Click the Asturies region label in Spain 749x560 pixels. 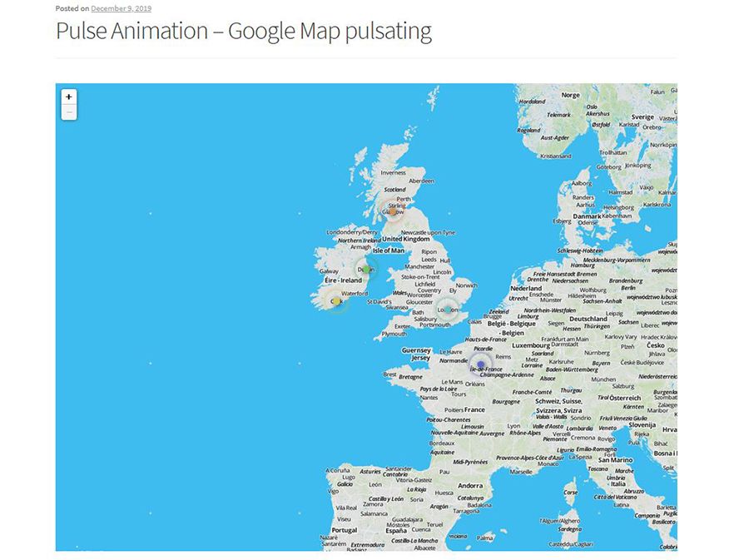(370, 471)
